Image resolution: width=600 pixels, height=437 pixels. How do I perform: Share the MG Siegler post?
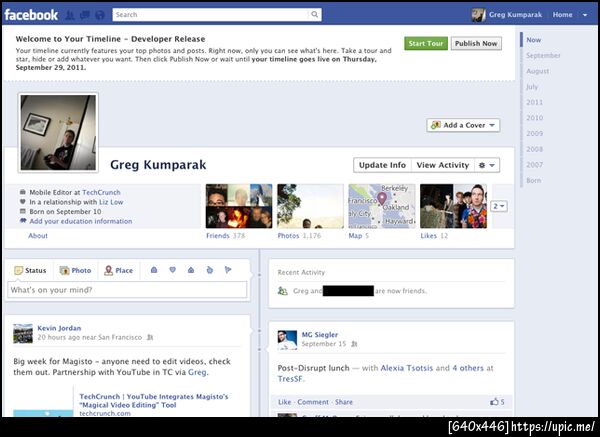[x=344, y=402]
